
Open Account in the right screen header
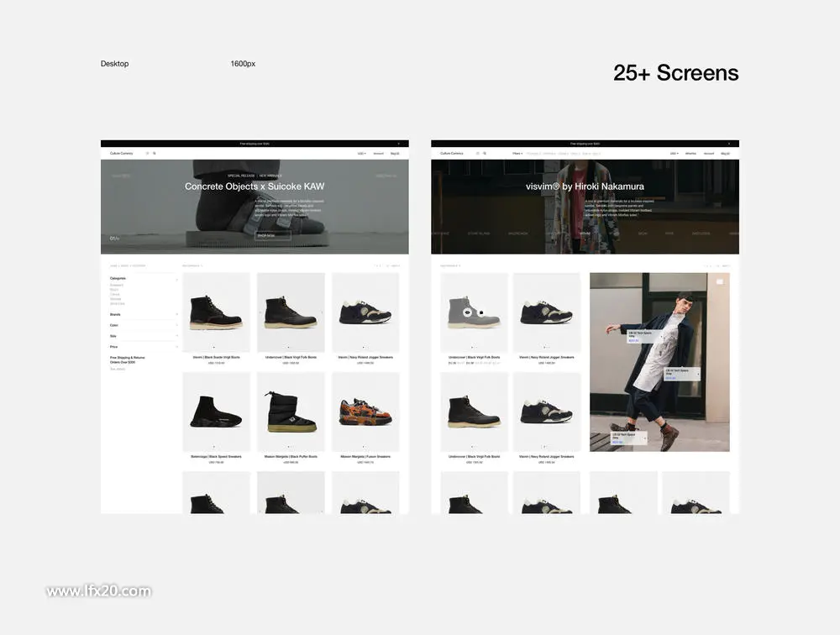pyautogui.click(x=709, y=153)
